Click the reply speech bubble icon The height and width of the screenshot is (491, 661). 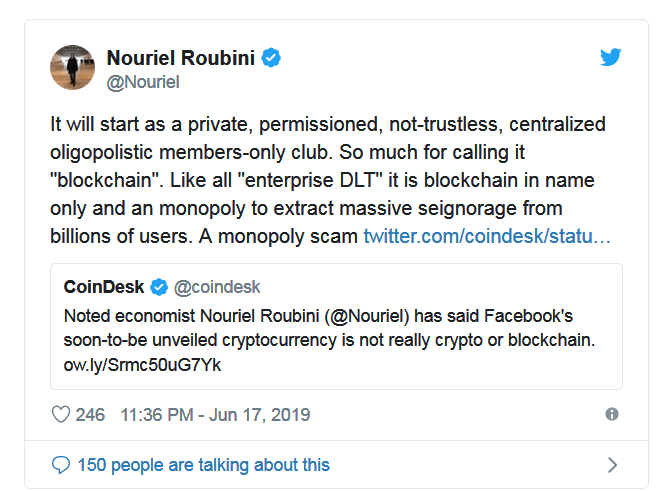61,464
